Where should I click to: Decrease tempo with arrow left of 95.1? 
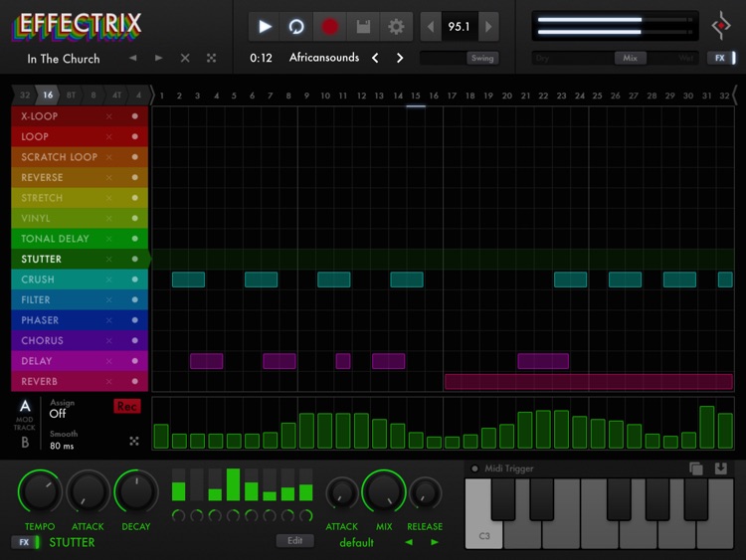[x=431, y=27]
